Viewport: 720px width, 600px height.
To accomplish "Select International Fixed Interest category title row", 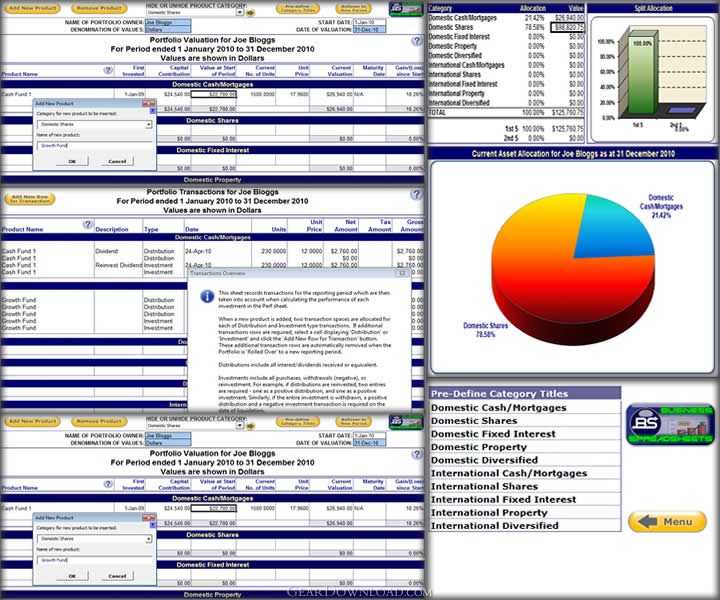I will click(525, 499).
